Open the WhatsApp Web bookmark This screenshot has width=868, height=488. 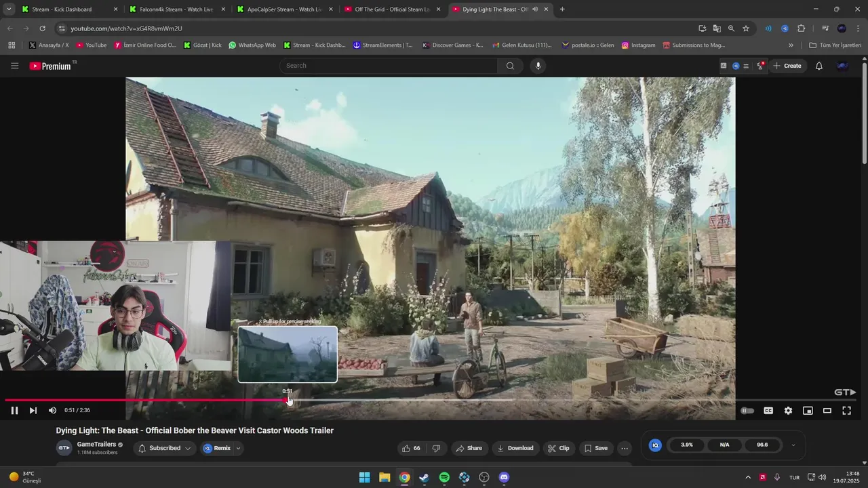click(x=252, y=45)
